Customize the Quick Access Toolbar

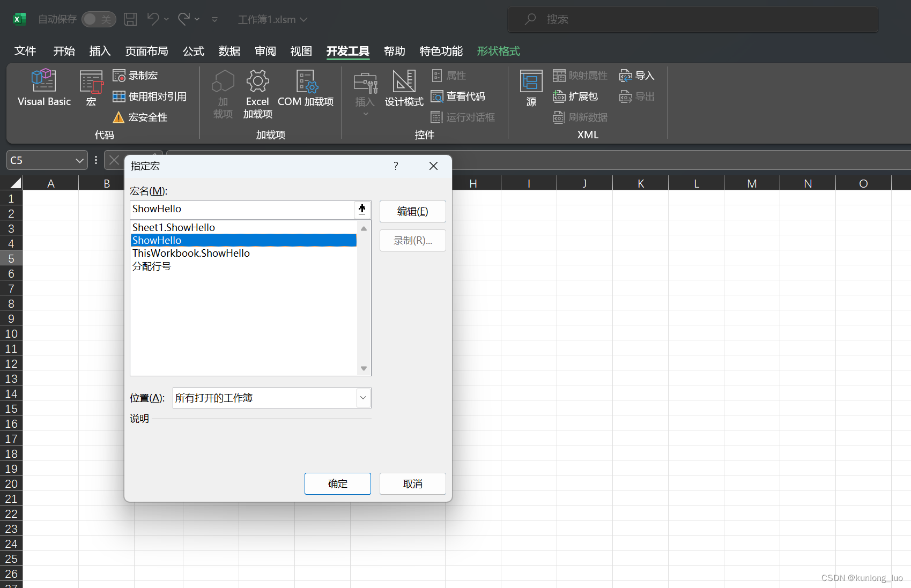coord(214,20)
